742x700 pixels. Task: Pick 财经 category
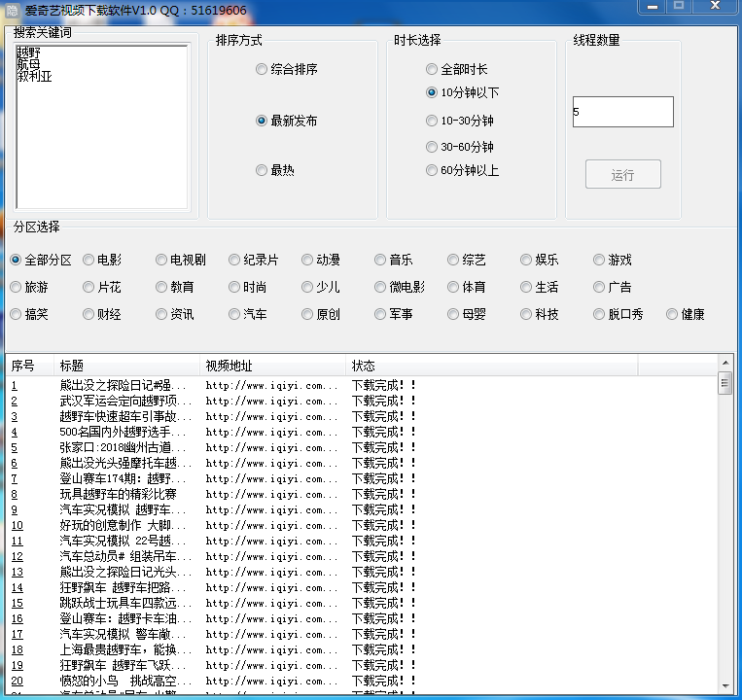click(x=102, y=314)
